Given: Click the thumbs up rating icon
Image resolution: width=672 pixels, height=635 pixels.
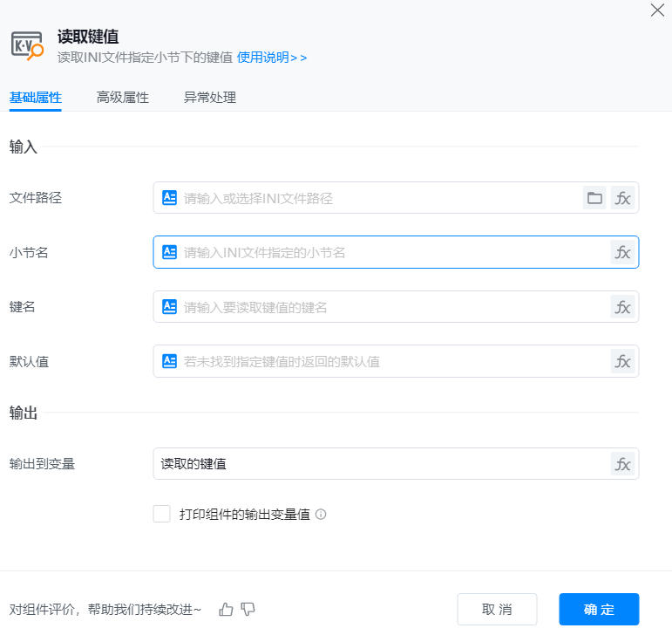Looking at the screenshot, I should [x=227, y=609].
